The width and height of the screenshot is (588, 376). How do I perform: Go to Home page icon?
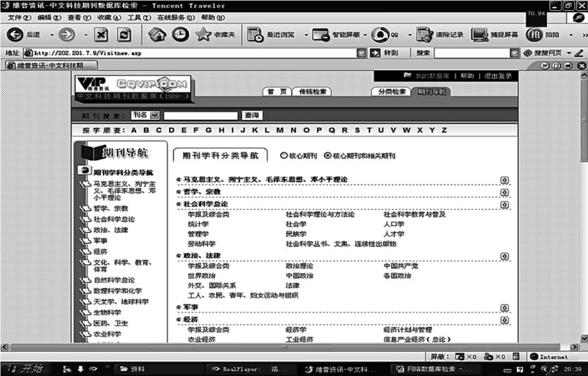click(157, 35)
